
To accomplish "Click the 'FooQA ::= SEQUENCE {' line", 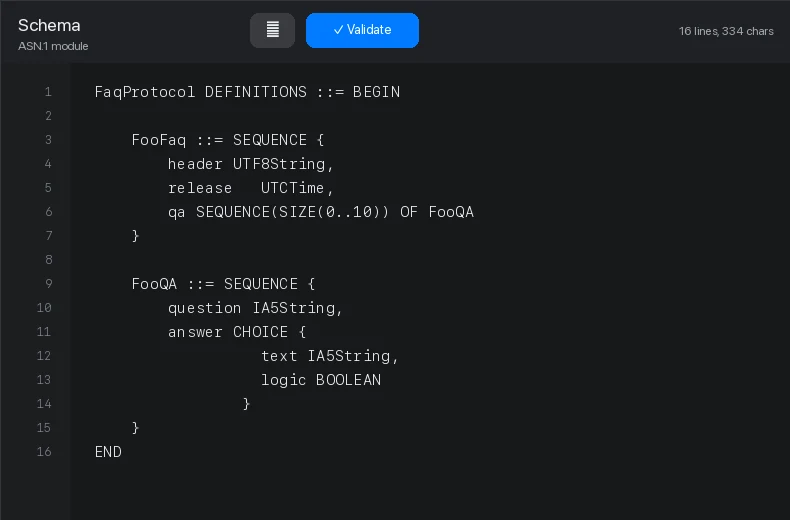I will [223, 284].
